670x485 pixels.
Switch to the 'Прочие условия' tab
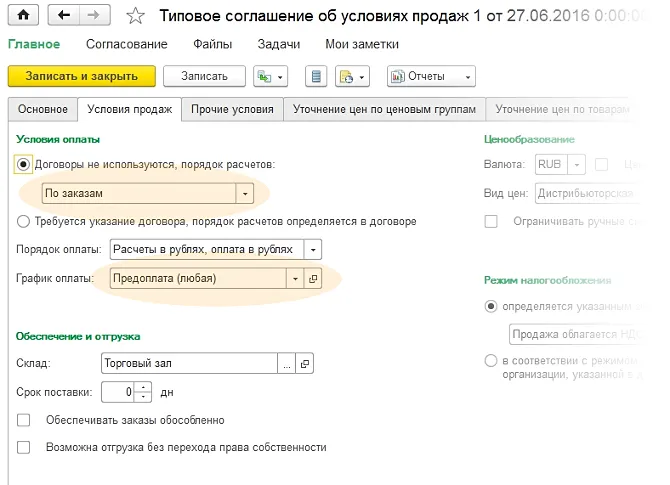click(231, 109)
